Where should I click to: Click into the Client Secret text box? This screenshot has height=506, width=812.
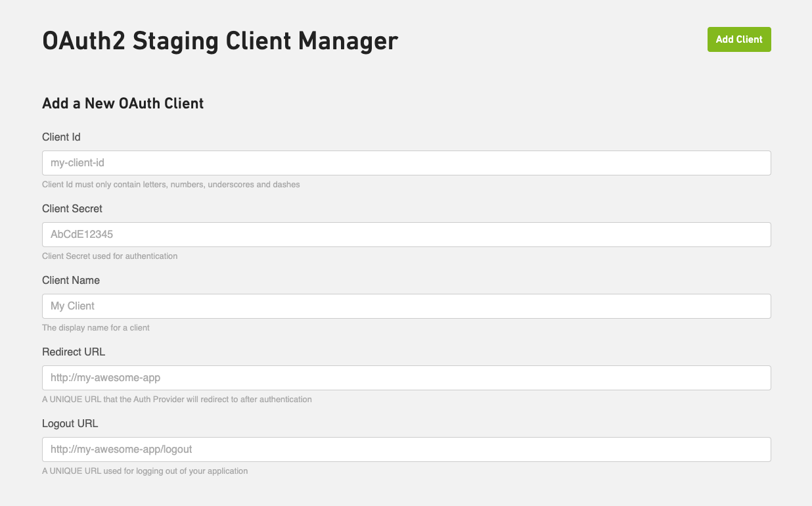(406, 235)
